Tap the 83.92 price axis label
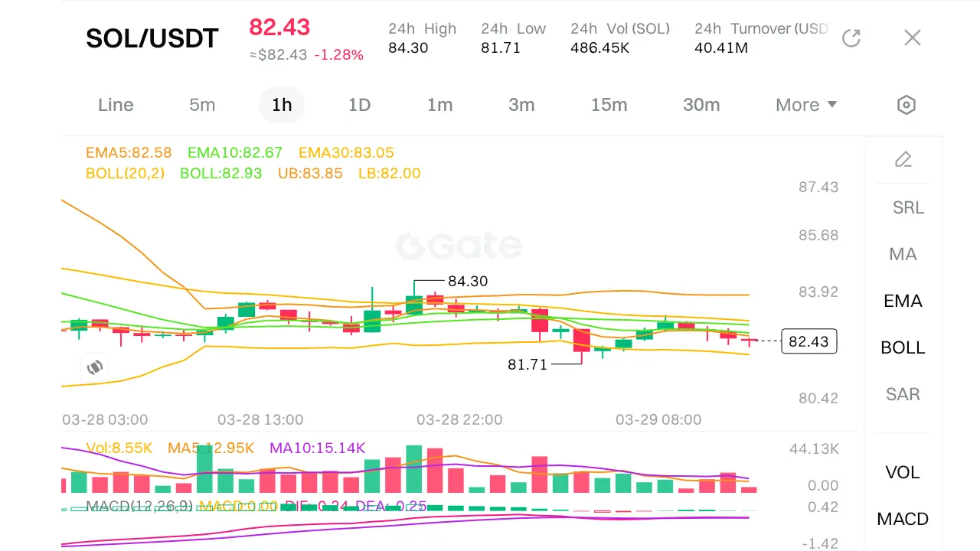 click(818, 292)
